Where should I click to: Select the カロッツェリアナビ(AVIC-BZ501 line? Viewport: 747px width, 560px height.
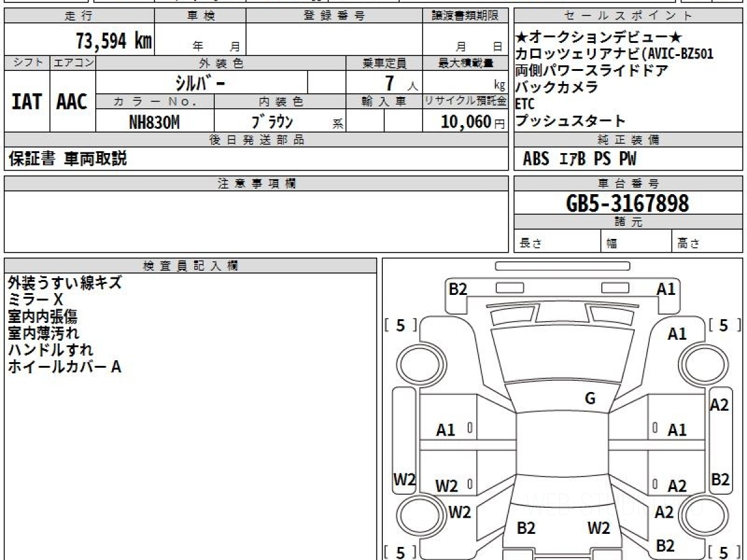pyautogui.click(x=614, y=54)
